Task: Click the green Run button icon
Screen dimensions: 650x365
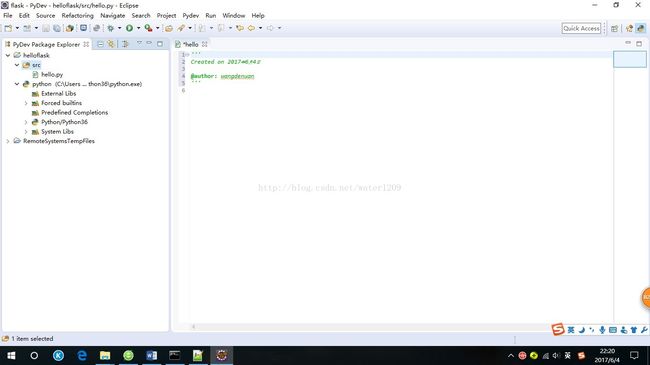Action: pyautogui.click(x=129, y=28)
